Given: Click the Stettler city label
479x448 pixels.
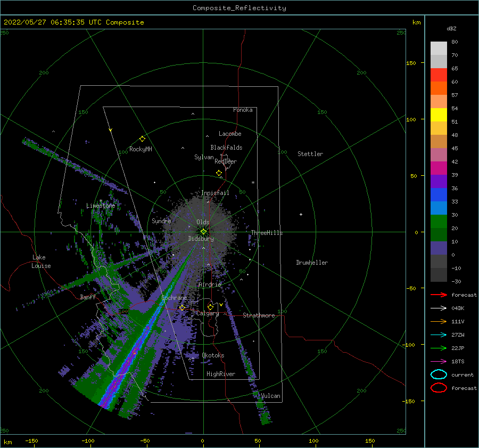Looking at the screenshot, I should click(x=310, y=154).
